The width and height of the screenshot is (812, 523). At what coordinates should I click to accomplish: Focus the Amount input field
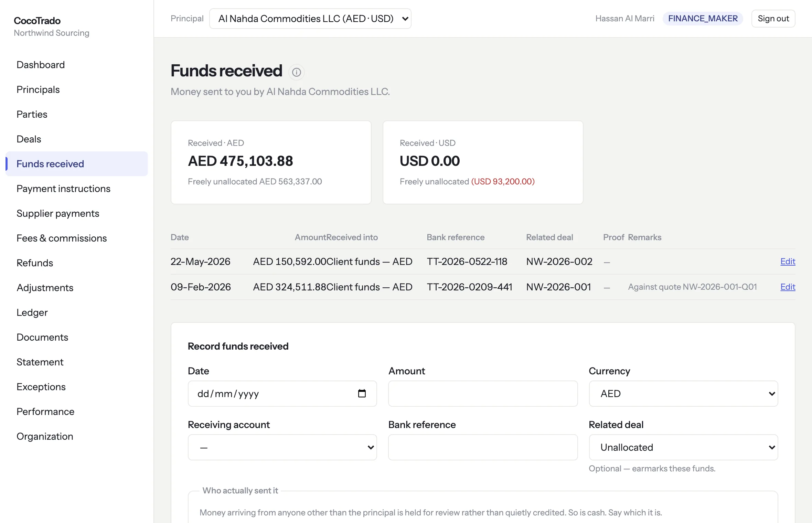[x=483, y=393]
